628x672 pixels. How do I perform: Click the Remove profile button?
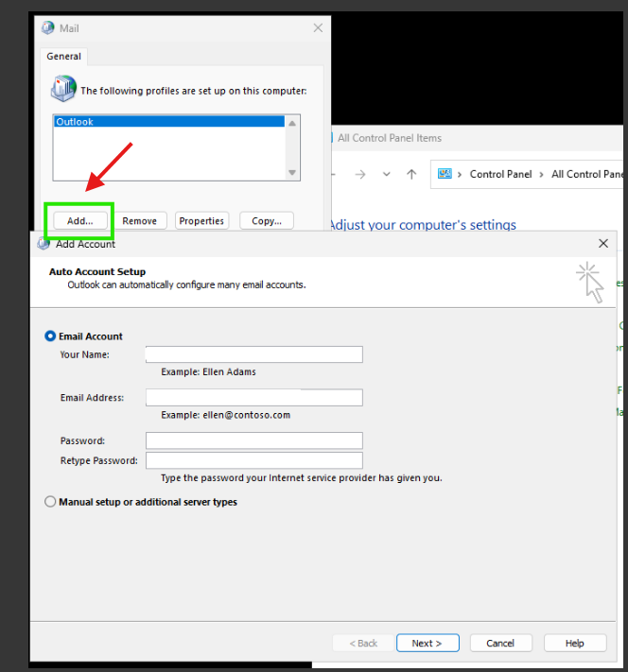139,221
